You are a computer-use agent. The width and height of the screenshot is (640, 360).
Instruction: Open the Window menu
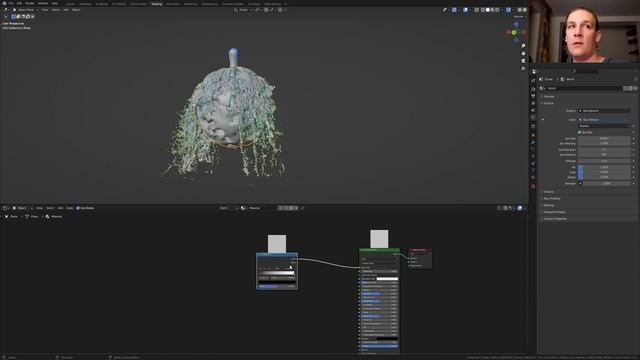[x=43, y=3]
